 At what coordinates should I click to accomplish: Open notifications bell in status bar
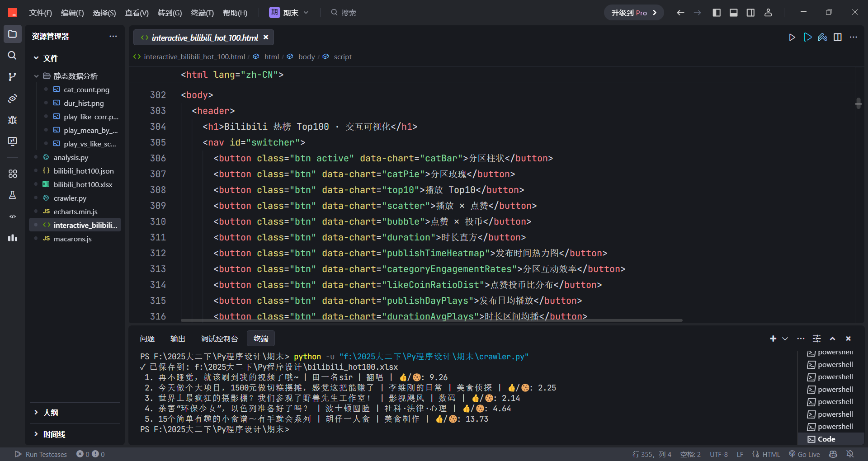pyautogui.click(x=850, y=454)
